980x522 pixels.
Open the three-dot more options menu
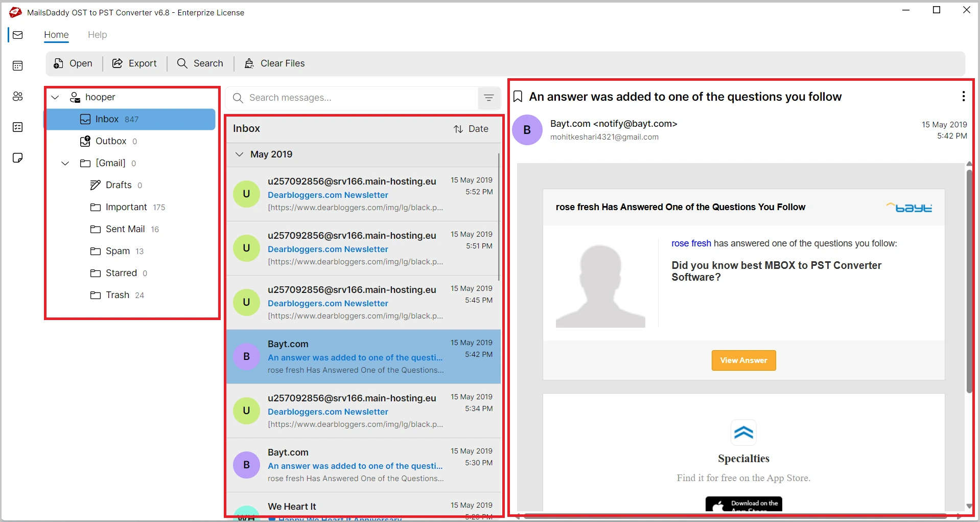tap(963, 97)
